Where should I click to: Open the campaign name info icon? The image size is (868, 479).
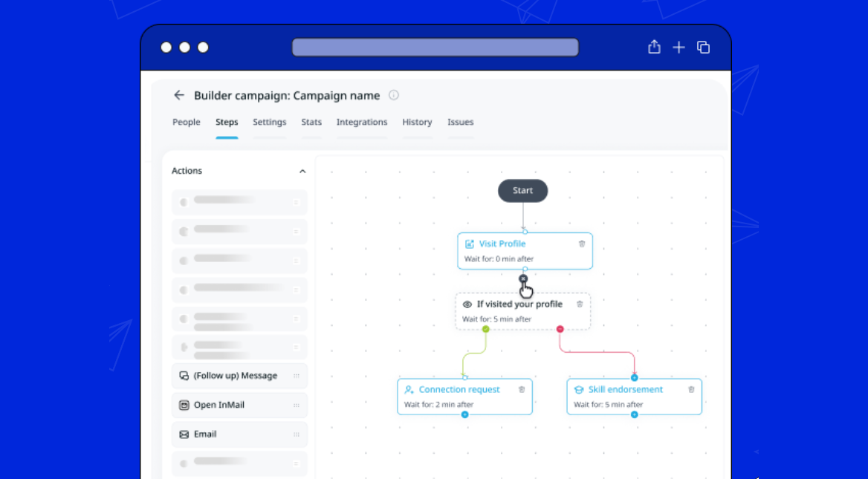(x=394, y=95)
